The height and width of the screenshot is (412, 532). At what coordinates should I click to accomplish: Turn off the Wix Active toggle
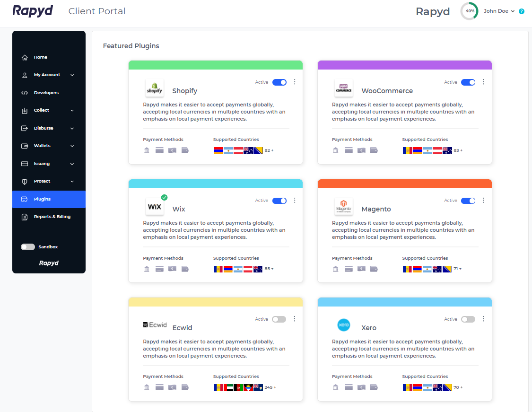[279, 201]
